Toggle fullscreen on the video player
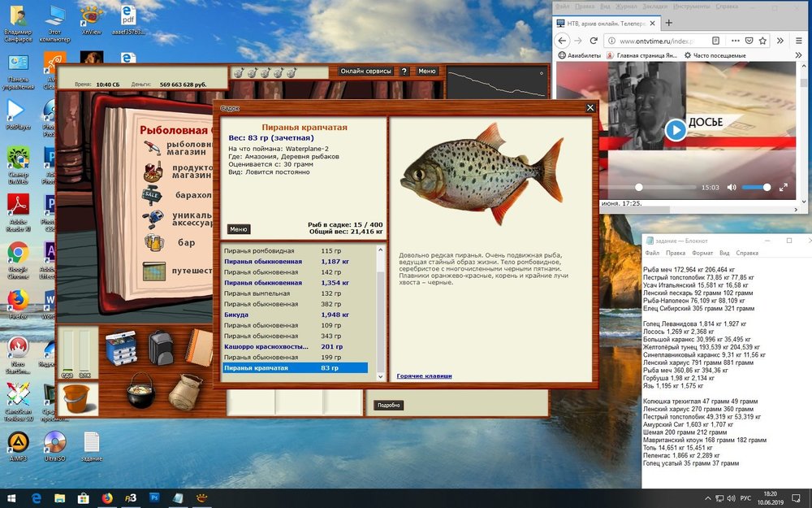The width and height of the screenshot is (812, 508). pos(784,187)
